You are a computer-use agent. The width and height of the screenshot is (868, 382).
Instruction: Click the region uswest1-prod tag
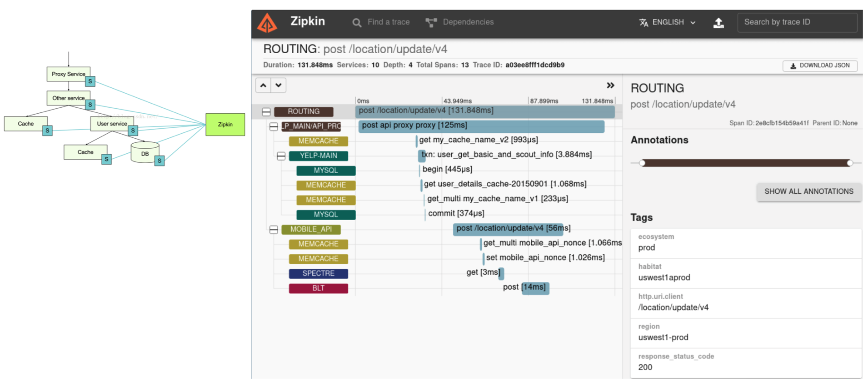tap(746, 333)
